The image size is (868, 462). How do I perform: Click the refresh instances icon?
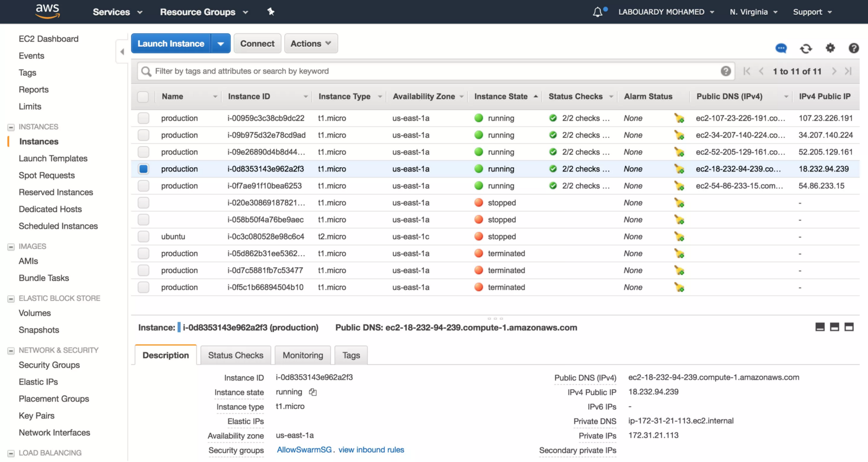coord(806,49)
